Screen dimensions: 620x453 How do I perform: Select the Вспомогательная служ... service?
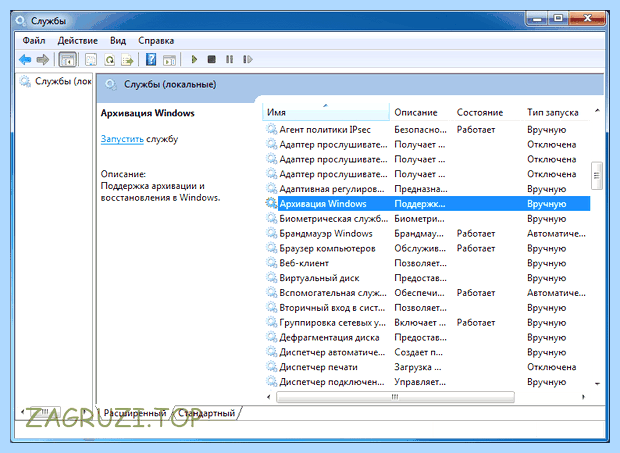pos(427,293)
